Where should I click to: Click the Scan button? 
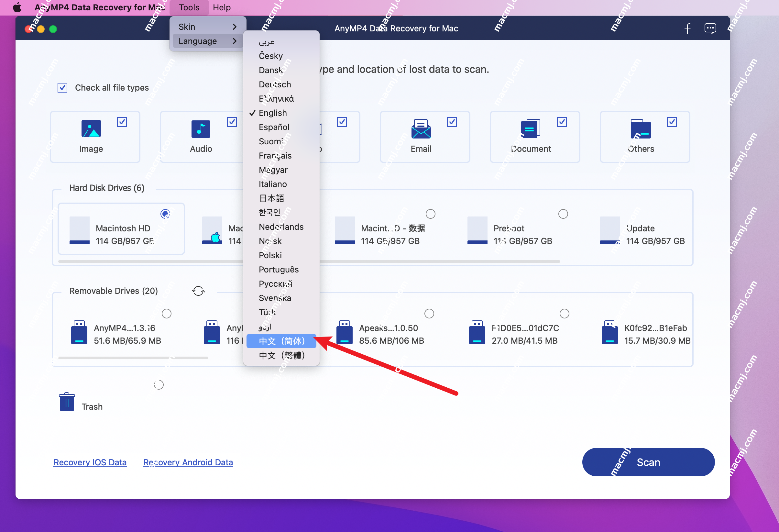pyautogui.click(x=648, y=462)
